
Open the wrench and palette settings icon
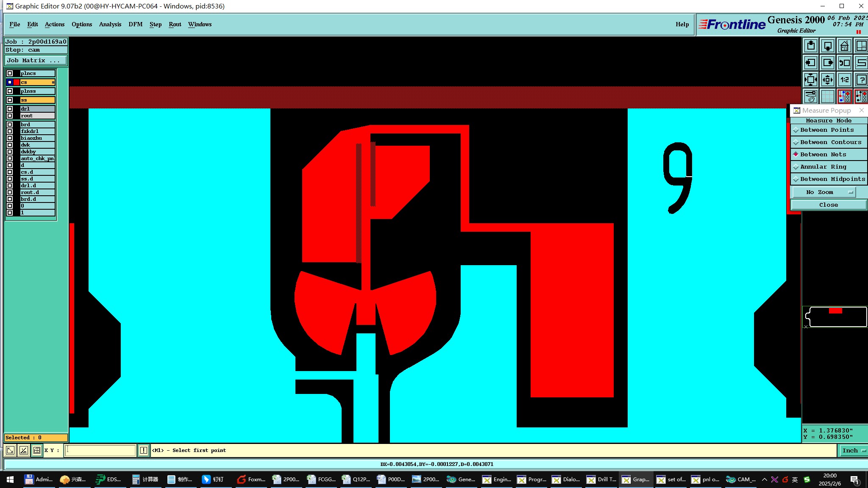810,97
